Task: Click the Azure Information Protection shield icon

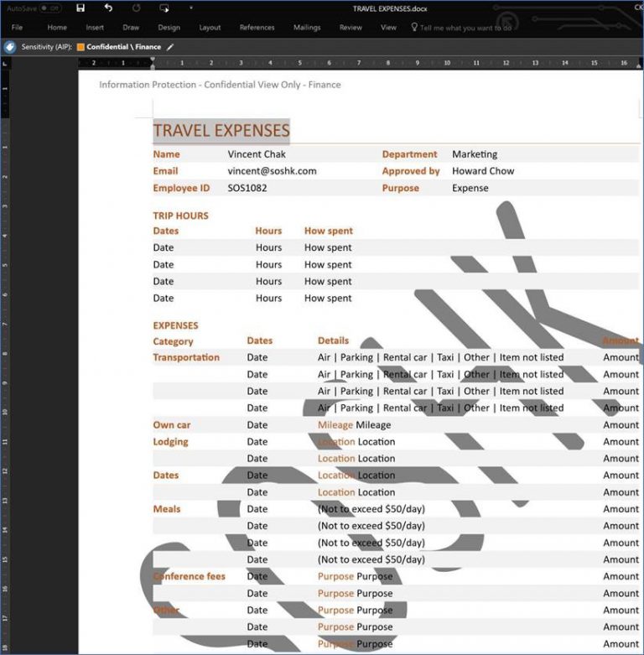Action: pyautogui.click(x=10, y=47)
